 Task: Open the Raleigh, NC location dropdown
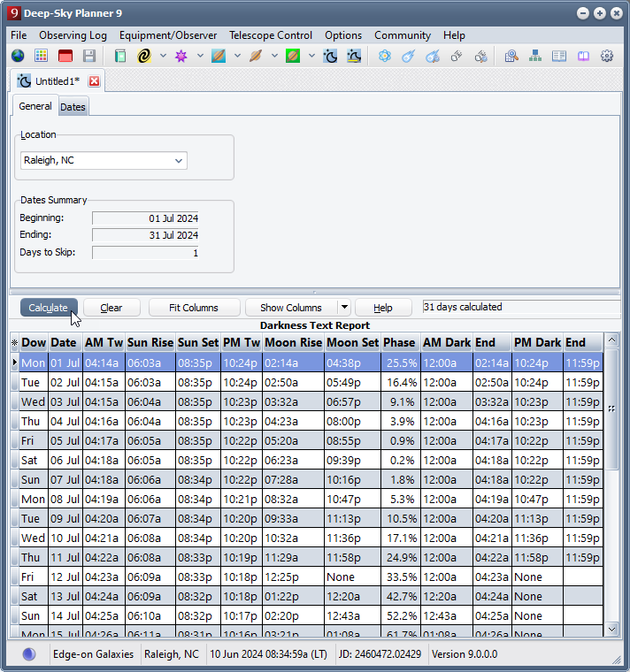pyautogui.click(x=179, y=161)
